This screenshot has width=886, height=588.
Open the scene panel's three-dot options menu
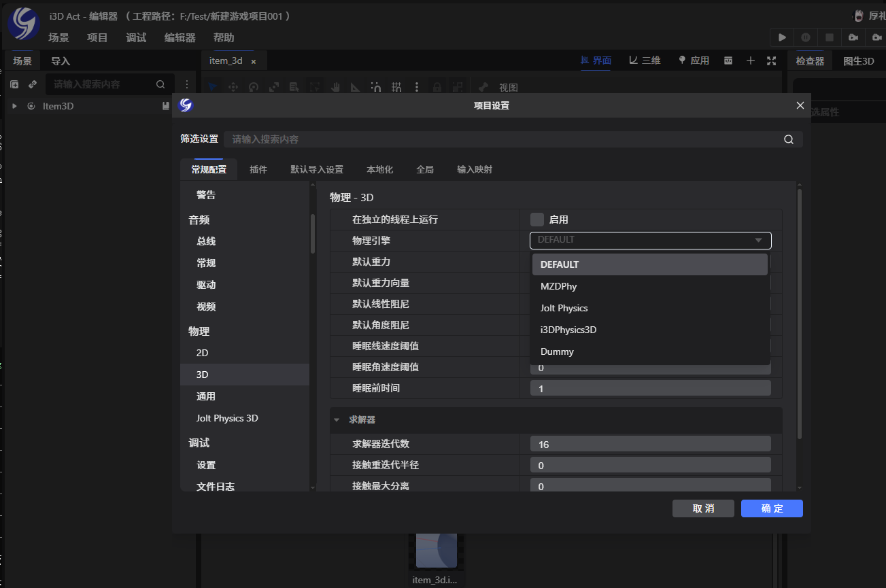tap(187, 84)
